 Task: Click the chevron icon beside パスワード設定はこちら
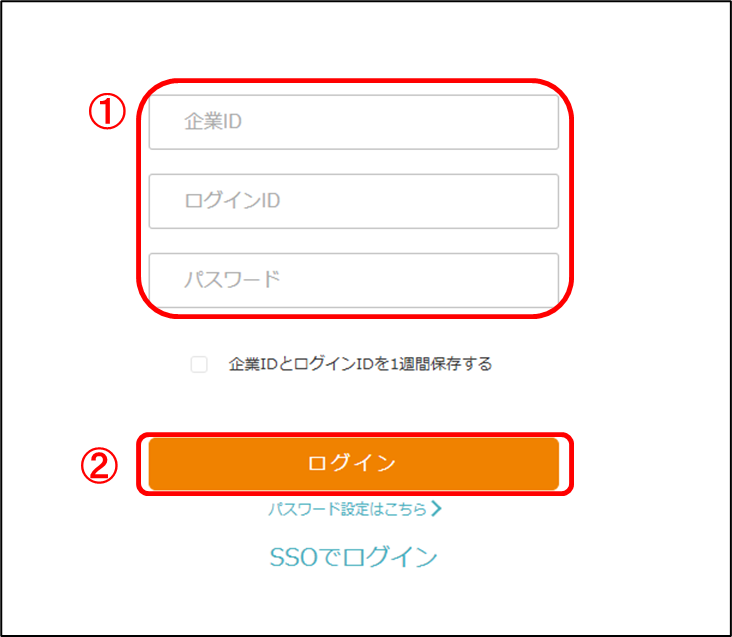pos(436,509)
